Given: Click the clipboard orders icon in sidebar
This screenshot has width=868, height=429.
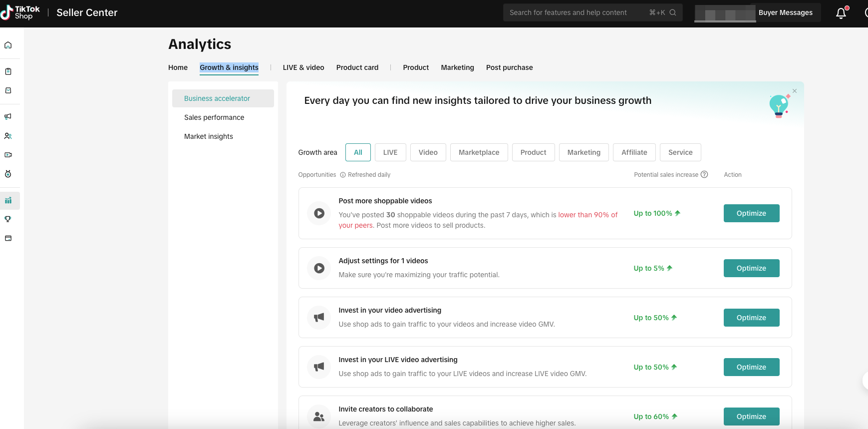Looking at the screenshot, I should click(x=8, y=71).
